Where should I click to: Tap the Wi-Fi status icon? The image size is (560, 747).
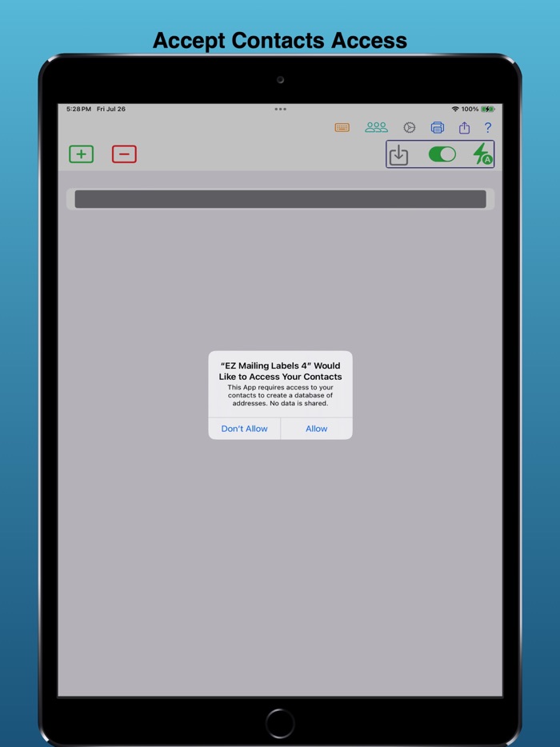coord(455,109)
